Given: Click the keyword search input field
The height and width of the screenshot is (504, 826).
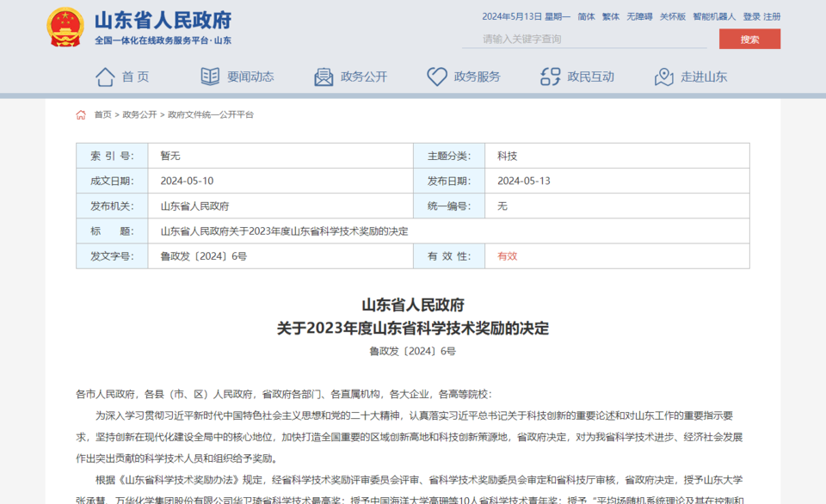Looking at the screenshot, I should pos(585,39).
